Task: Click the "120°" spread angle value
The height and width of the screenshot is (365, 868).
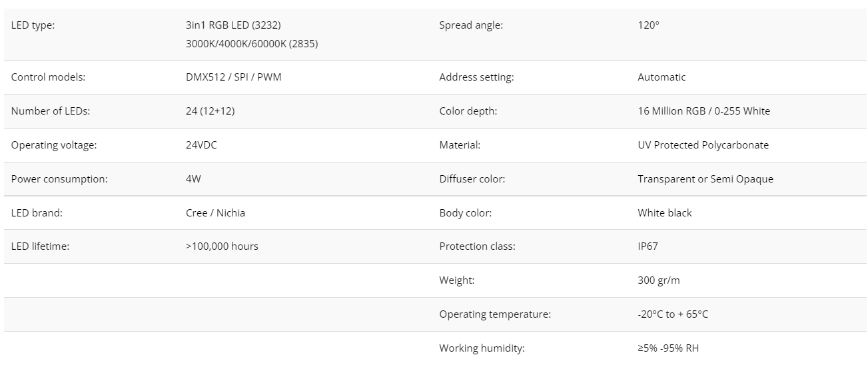Action: (648, 25)
